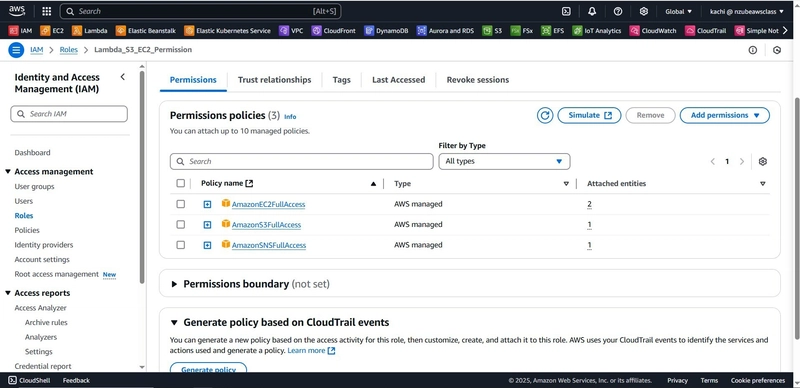The height and width of the screenshot is (388, 800).
Task: Launch CloudShell from top bar icon
Action: pyautogui.click(x=566, y=11)
